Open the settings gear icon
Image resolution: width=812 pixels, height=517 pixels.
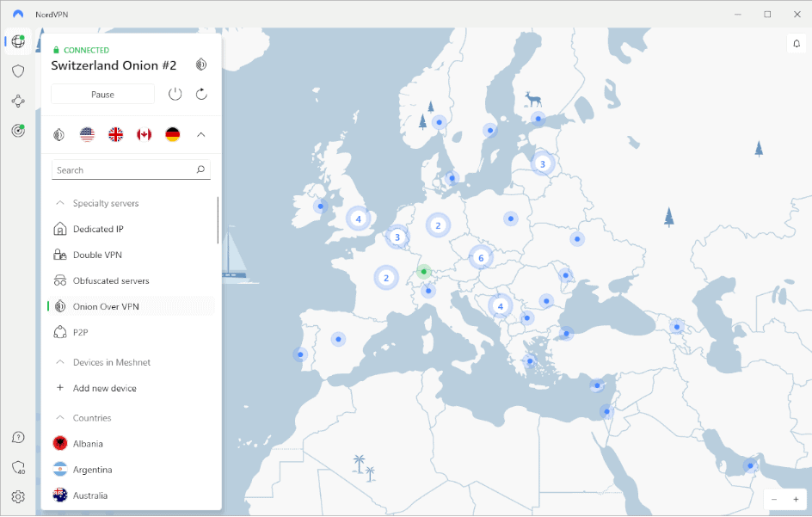(18, 496)
